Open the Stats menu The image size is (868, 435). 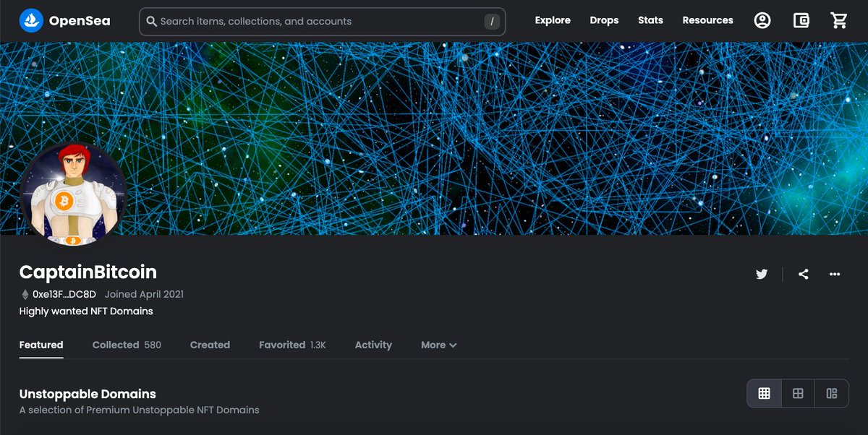pyautogui.click(x=650, y=20)
